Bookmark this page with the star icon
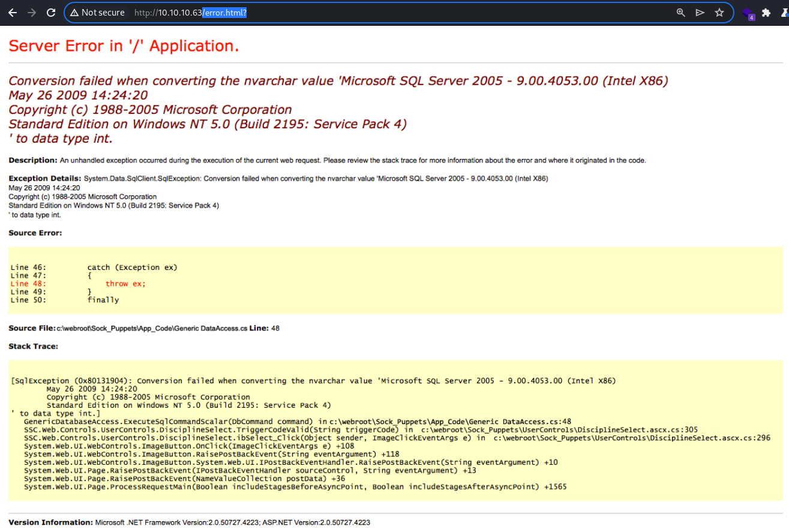789x532 pixels. [719, 13]
